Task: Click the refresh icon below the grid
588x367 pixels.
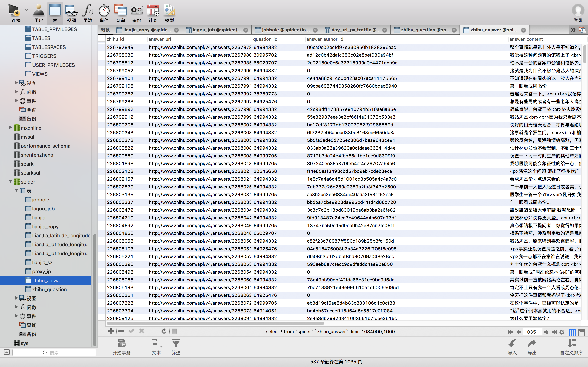Action: click(x=164, y=331)
